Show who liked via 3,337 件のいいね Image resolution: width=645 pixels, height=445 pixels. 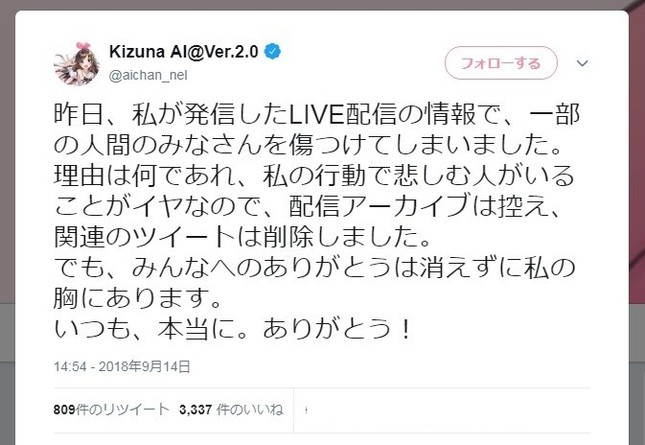pos(231,410)
